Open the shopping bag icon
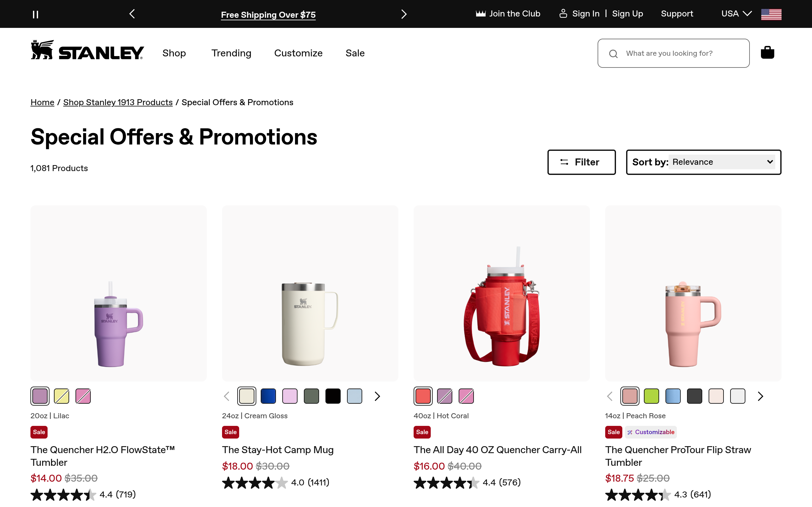This screenshot has width=812, height=507. point(767,52)
